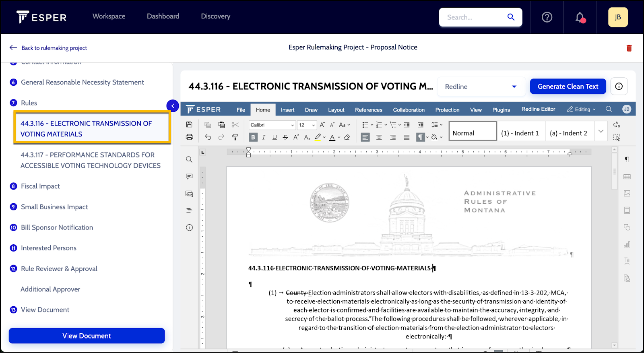Justify the paragraph text

coord(407,137)
